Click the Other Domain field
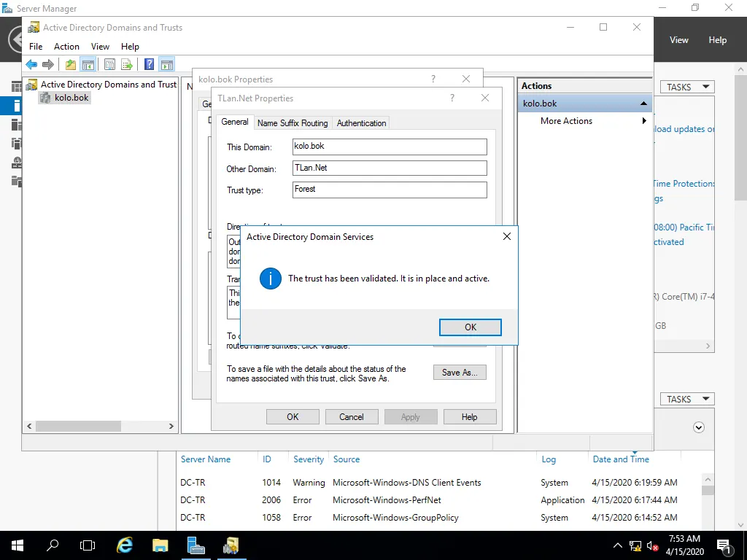The image size is (747, 560). point(390,168)
